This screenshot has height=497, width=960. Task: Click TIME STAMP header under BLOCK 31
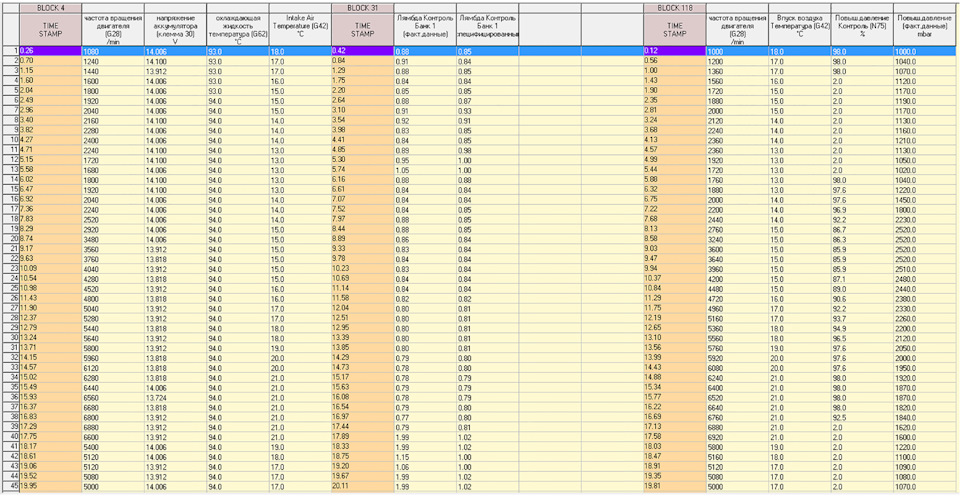coord(362,30)
